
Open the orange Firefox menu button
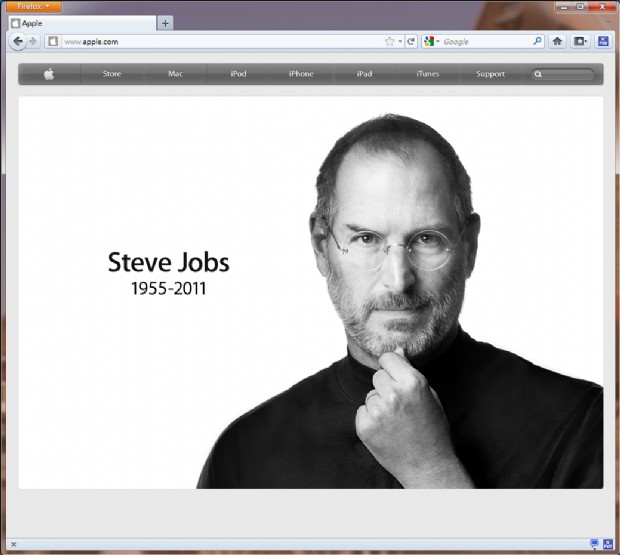tap(32, 6)
